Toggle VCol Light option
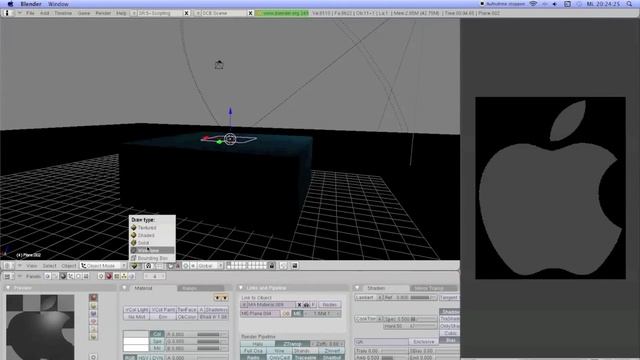Screen dimensions: 640x360 pyautogui.click(x=137, y=310)
